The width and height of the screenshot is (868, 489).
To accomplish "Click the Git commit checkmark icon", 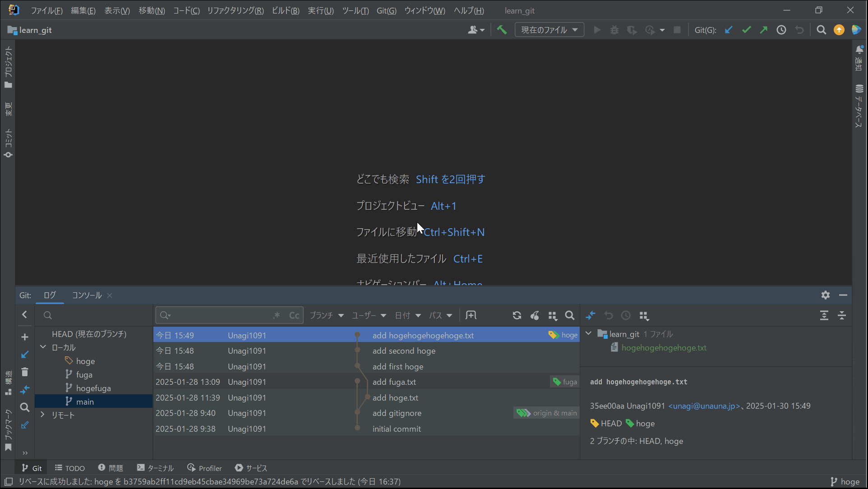I will pyautogui.click(x=746, y=30).
